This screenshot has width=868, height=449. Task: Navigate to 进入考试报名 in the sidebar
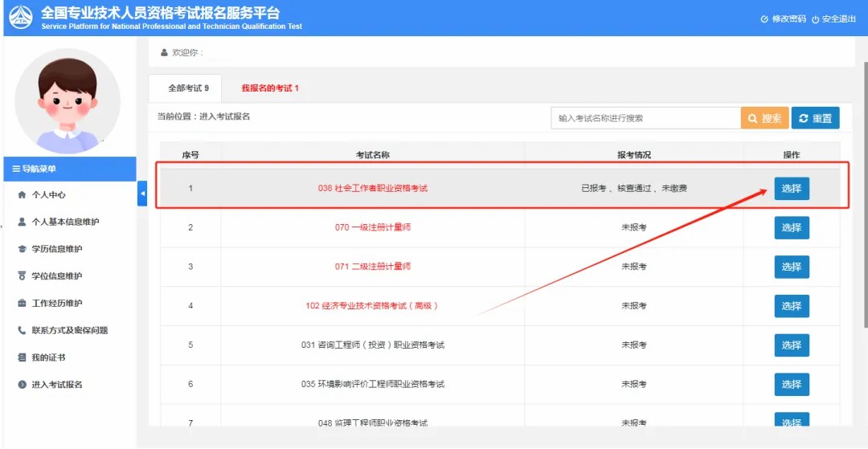56,385
